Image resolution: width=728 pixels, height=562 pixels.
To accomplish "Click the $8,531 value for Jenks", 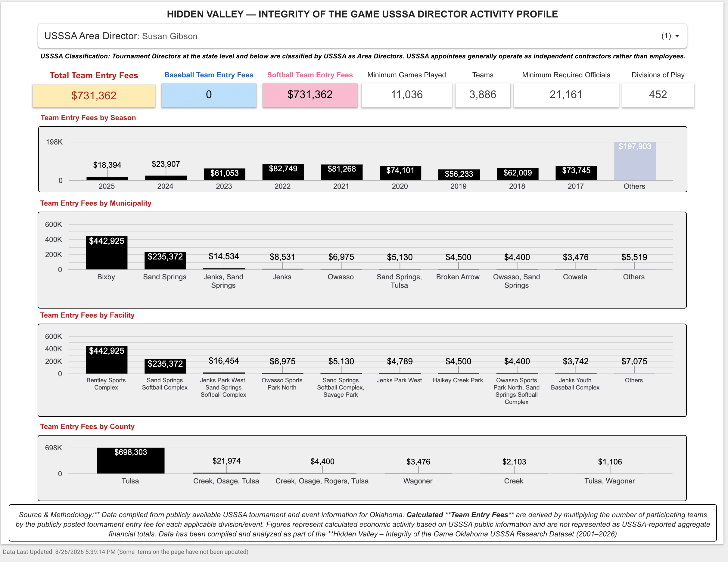I will coord(282,257).
